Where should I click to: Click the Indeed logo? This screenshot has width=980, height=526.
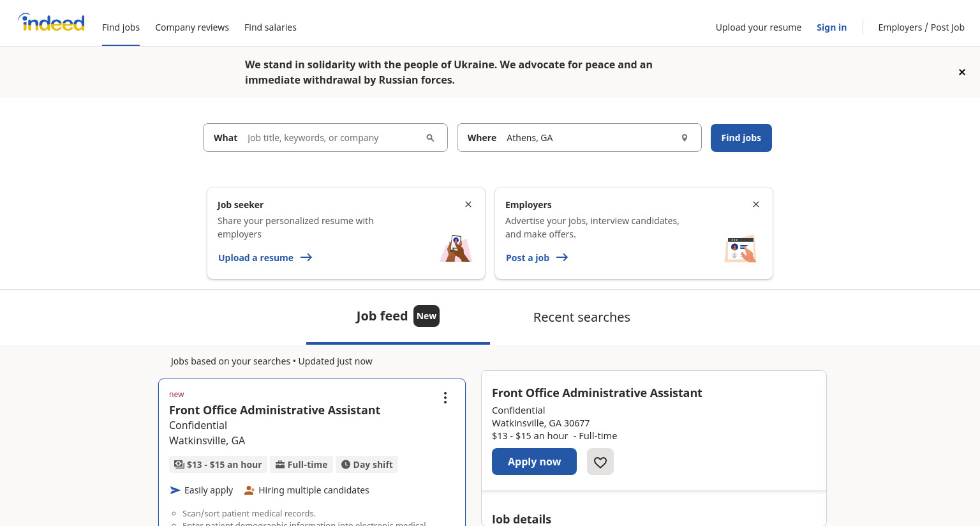click(52, 23)
